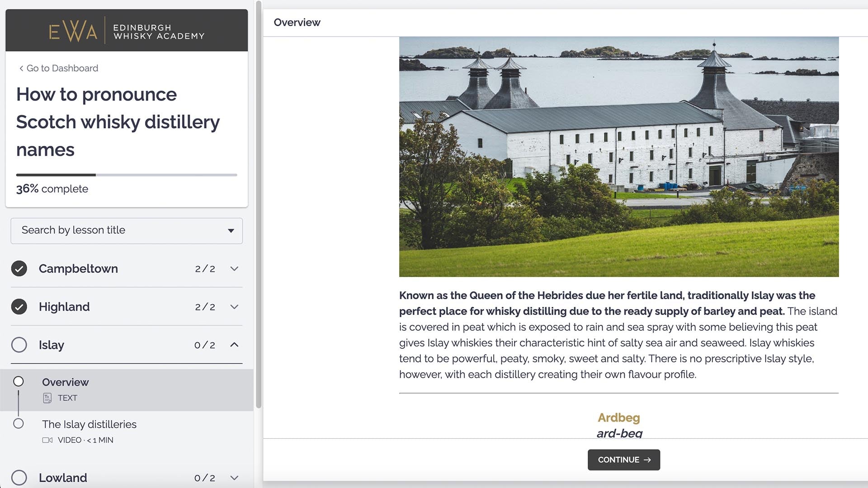Click the TEXT label under Overview
Image resolution: width=868 pixels, height=488 pixels.
click(67, 398)
